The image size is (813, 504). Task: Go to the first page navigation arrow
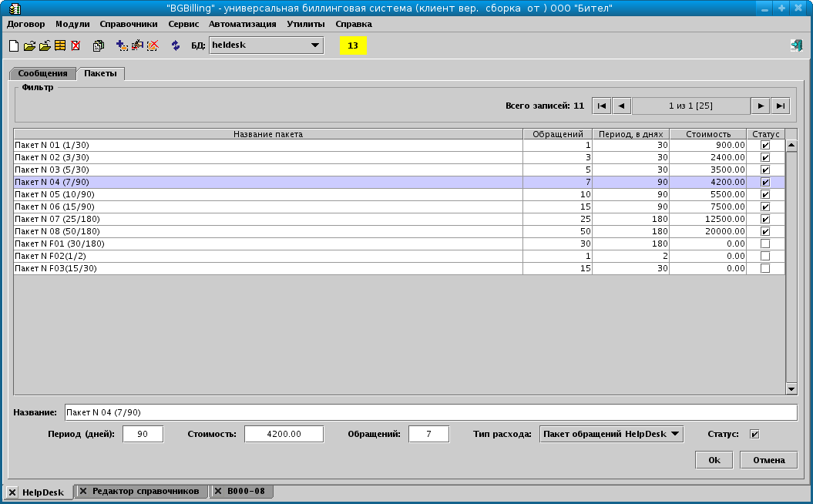pyautogui.click(x=601, y=106)
